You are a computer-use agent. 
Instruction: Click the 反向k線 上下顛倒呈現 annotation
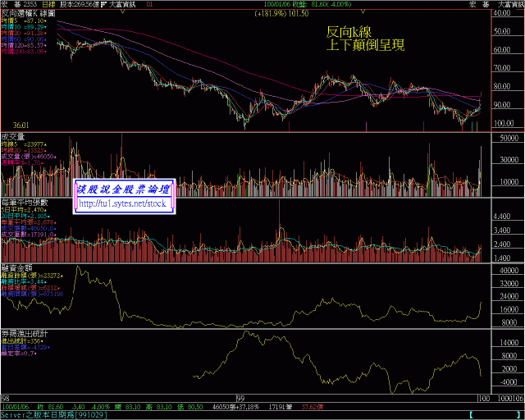point(365,39)
